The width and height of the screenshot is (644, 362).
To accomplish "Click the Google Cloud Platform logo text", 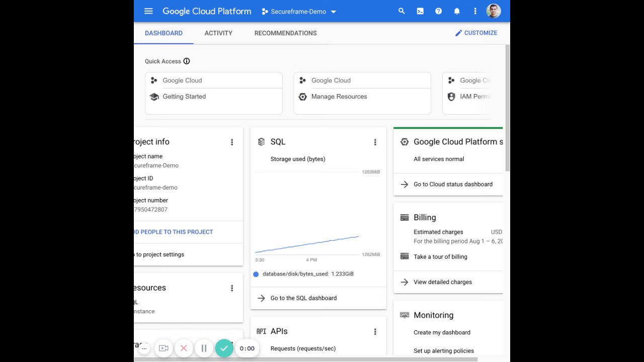I will point(207,11).
